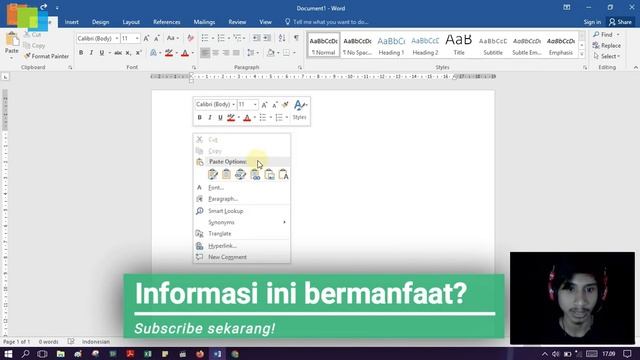Justify text using the ribbon icon
640x360 pixels.
pos(236,53)
